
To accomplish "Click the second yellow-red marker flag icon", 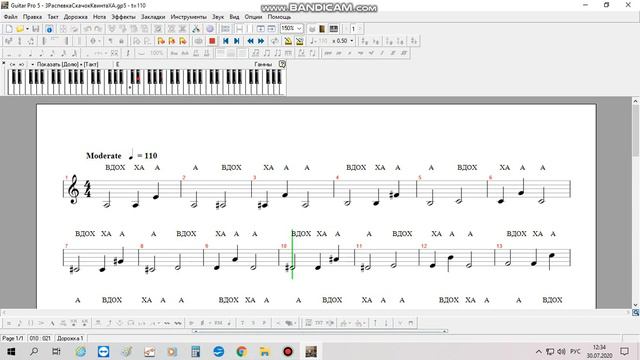I will 172,41.
